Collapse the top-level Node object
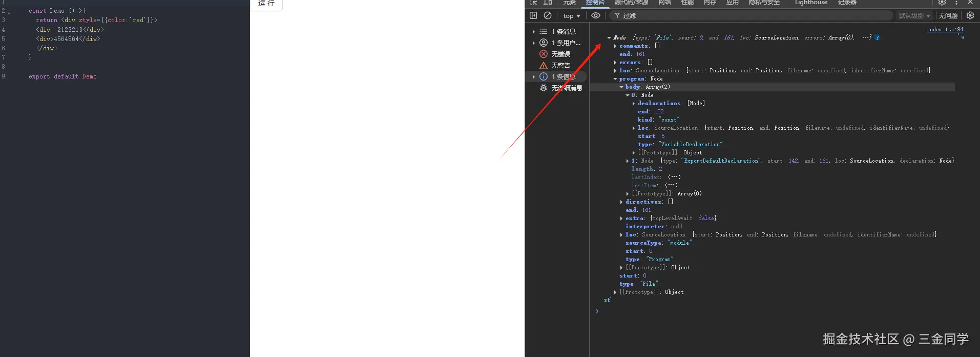This screenshot has height=357, width=980. tap(609, 37)
